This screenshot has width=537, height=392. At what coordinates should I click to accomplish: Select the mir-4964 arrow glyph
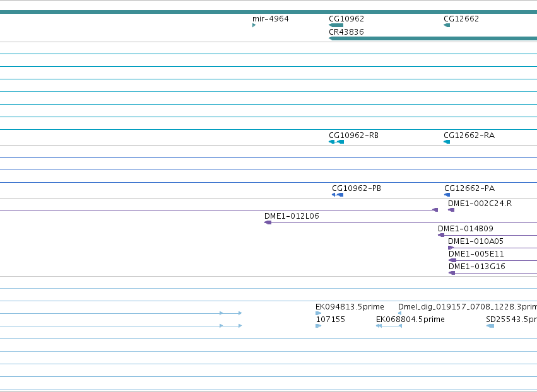[x=254, y=25]
